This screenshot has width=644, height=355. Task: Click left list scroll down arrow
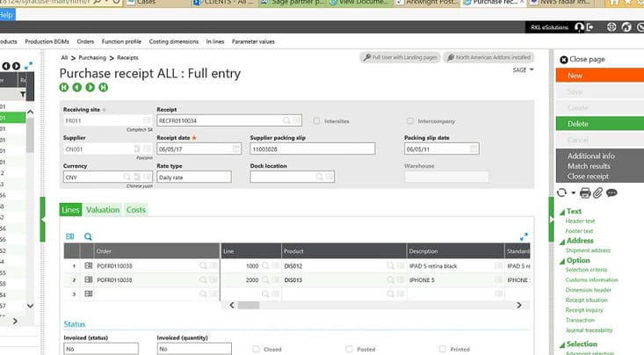30,306
